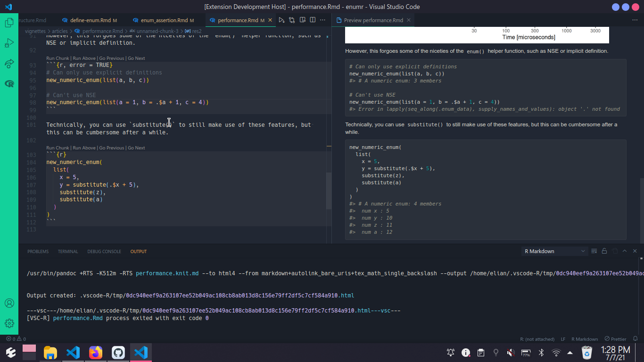Click Go Next above line 103
The image size is (644, 362).
(136, 148)
